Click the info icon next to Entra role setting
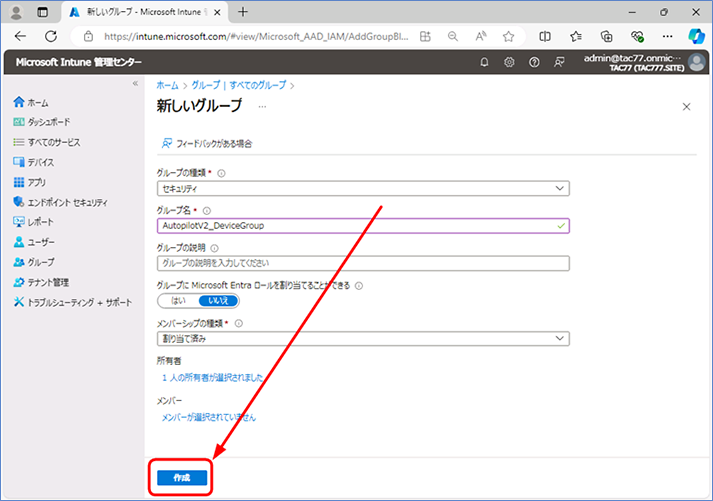The height and width of the screenshot is (501, 713). (359, 286)
